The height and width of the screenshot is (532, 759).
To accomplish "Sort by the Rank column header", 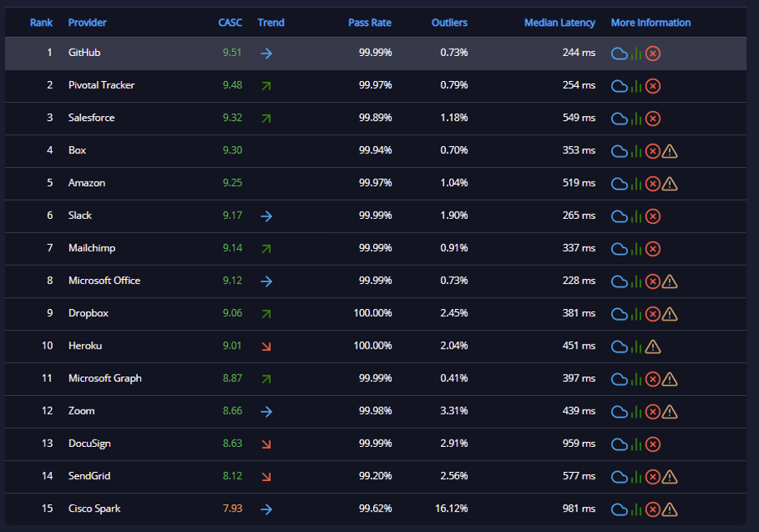I will click(41, 23).
